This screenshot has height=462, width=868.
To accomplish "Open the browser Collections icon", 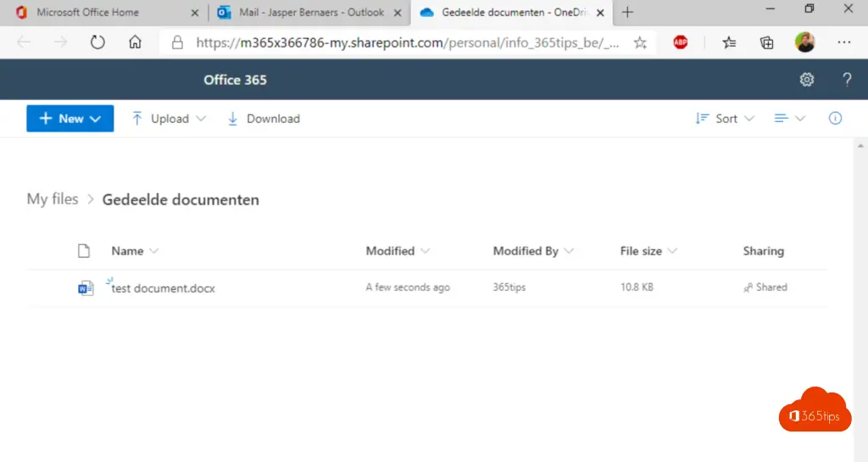I will (x=766, y=42).
